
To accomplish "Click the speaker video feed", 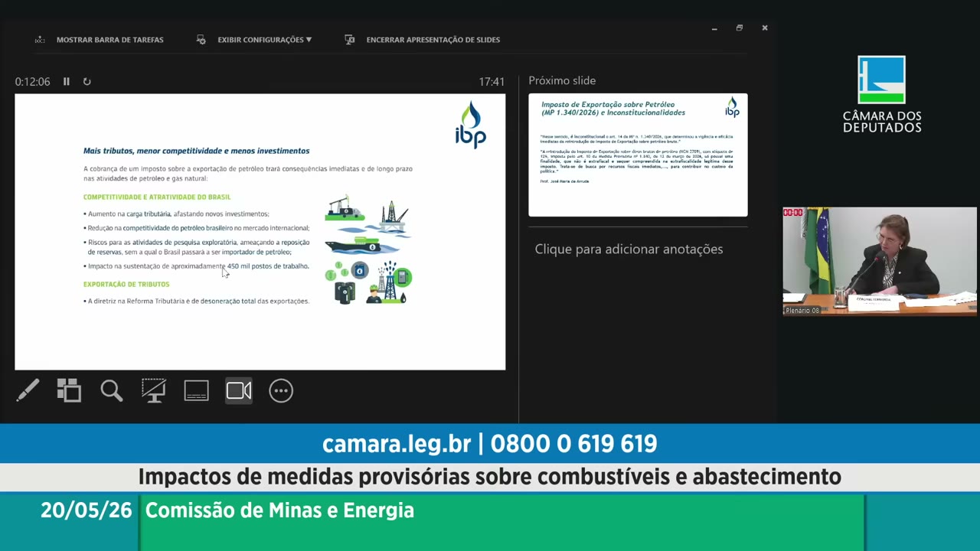I will tap(880, 261).
